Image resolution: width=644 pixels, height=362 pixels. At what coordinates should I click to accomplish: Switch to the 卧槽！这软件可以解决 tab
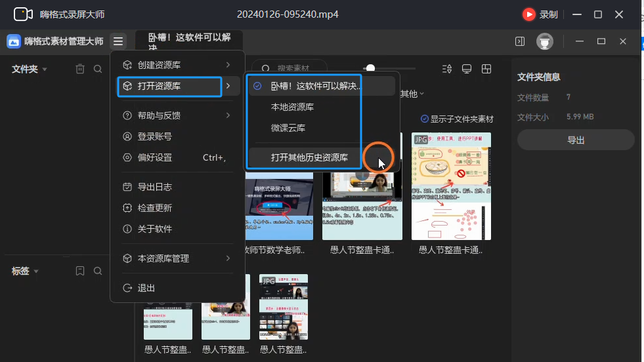(189, 41)
